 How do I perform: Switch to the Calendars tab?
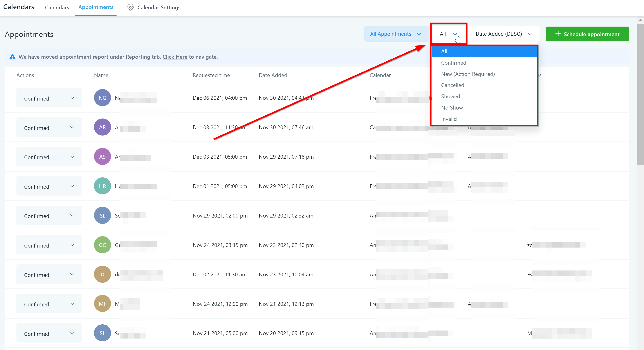(x=57, y=7)
